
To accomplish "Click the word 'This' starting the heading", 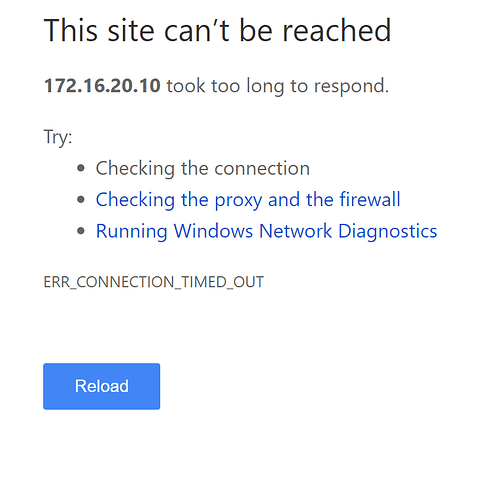I will click(72, 31).
